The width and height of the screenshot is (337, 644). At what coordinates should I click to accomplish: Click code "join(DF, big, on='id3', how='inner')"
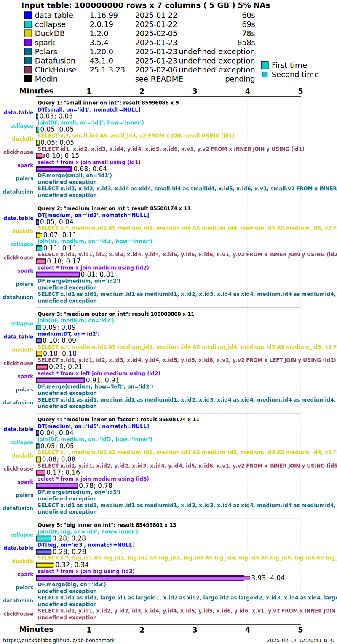[88, 532]
